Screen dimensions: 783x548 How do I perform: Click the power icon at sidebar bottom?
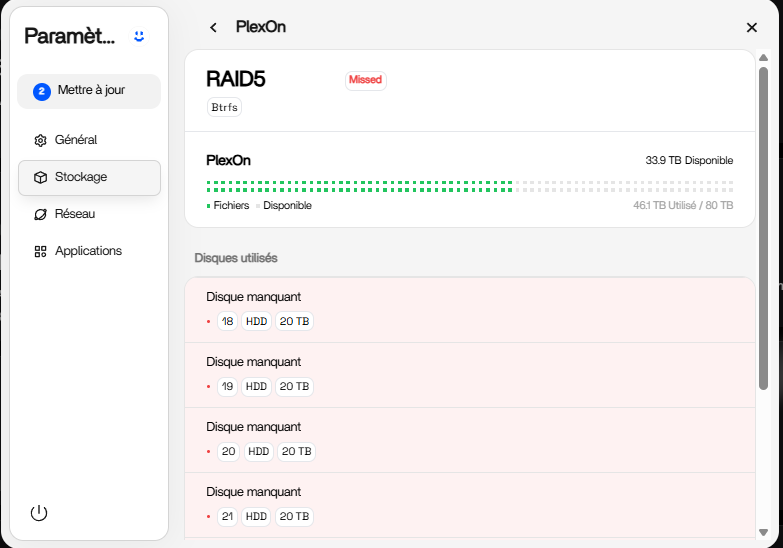[39, 513]
